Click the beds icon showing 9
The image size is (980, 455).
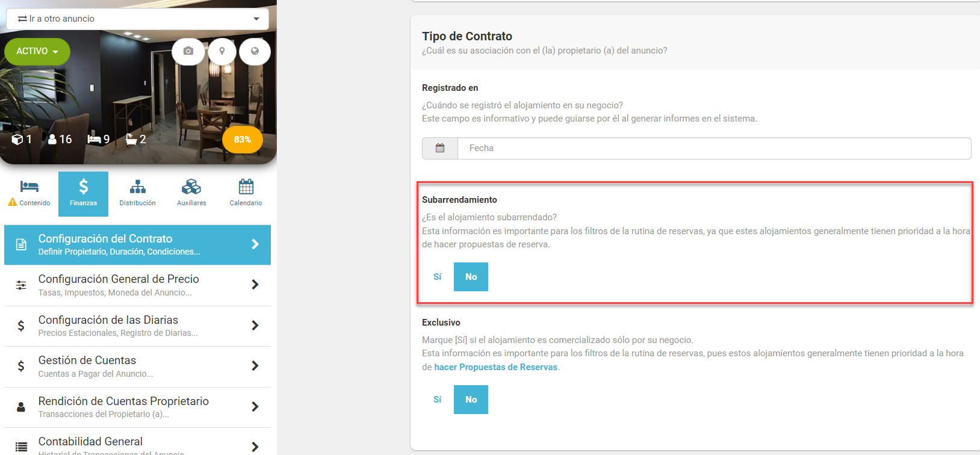[x=94, y=139]
